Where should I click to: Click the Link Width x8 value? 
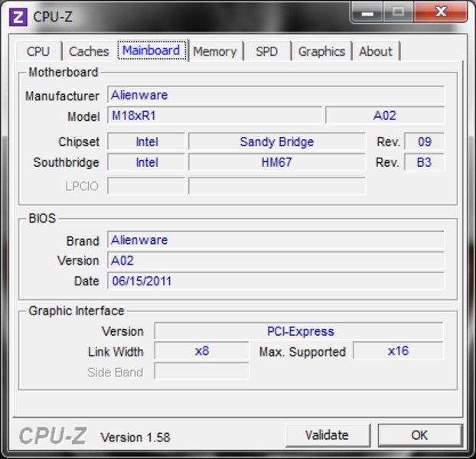[x=202, y=351]
